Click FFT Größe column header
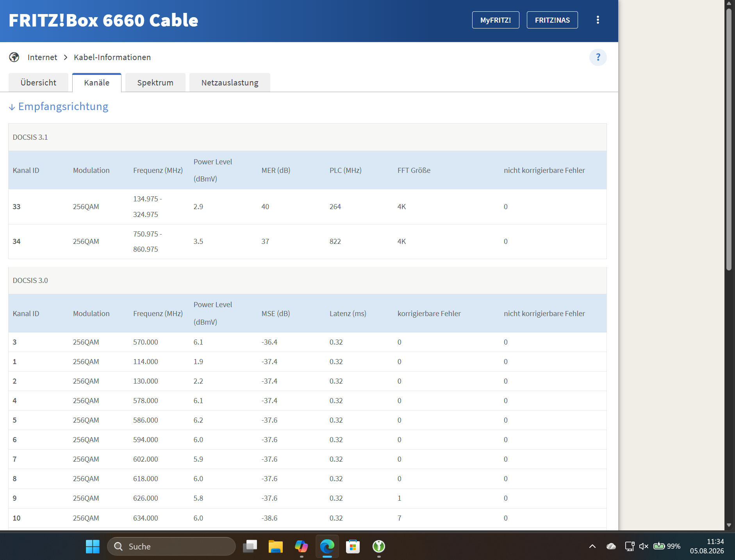This screenshot has height=560, width=735. tap(414, 171)
